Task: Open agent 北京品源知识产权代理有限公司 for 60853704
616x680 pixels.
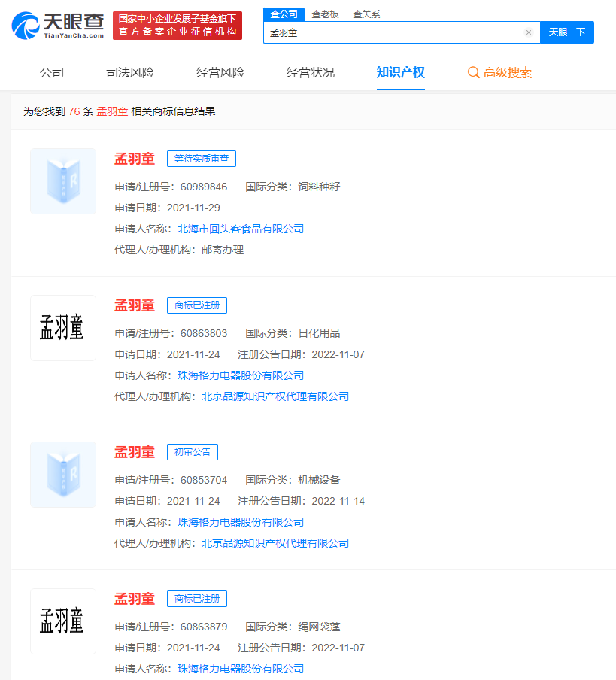Action: [x=275, y=543]
